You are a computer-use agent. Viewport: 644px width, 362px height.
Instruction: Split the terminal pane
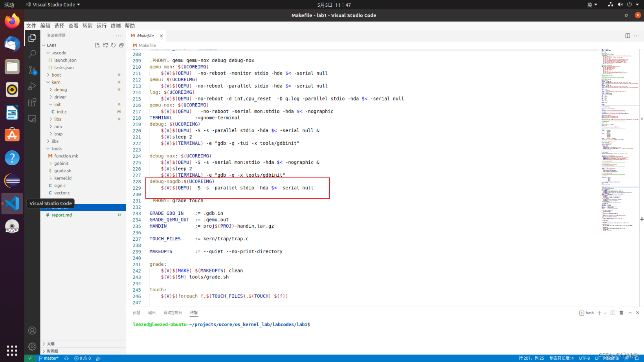(613, 313)
